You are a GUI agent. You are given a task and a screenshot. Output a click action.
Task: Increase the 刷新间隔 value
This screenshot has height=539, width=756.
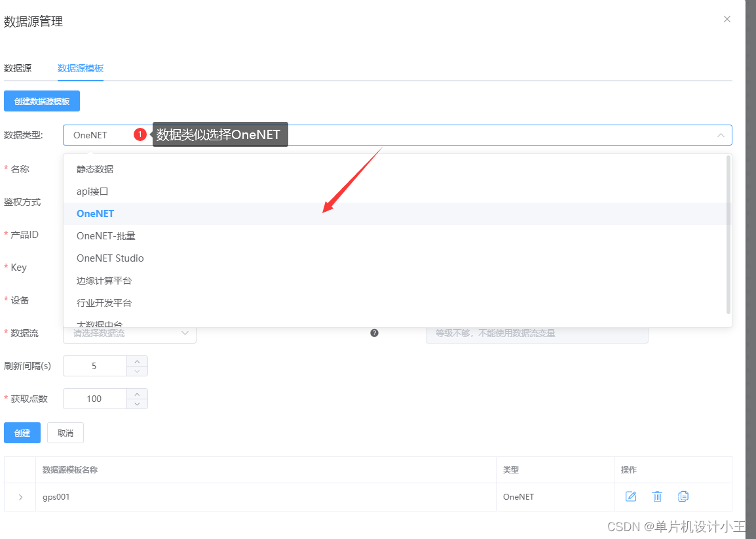click(138, 361)
